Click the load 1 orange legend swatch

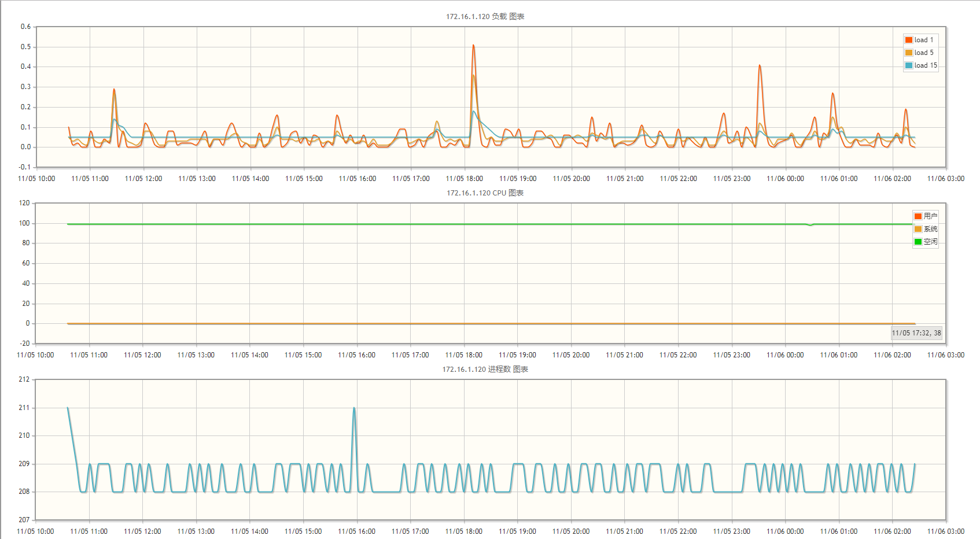909,40
